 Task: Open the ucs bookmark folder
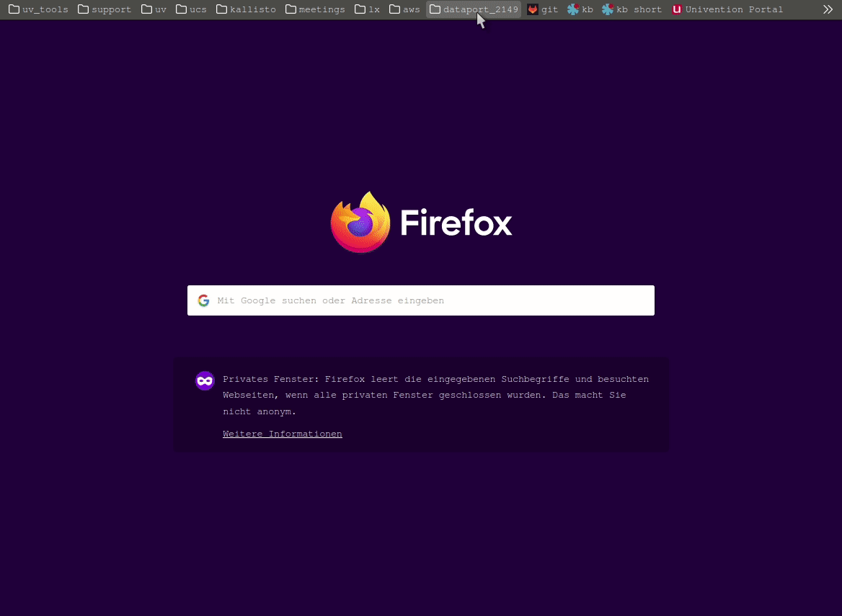pos(191,9)
